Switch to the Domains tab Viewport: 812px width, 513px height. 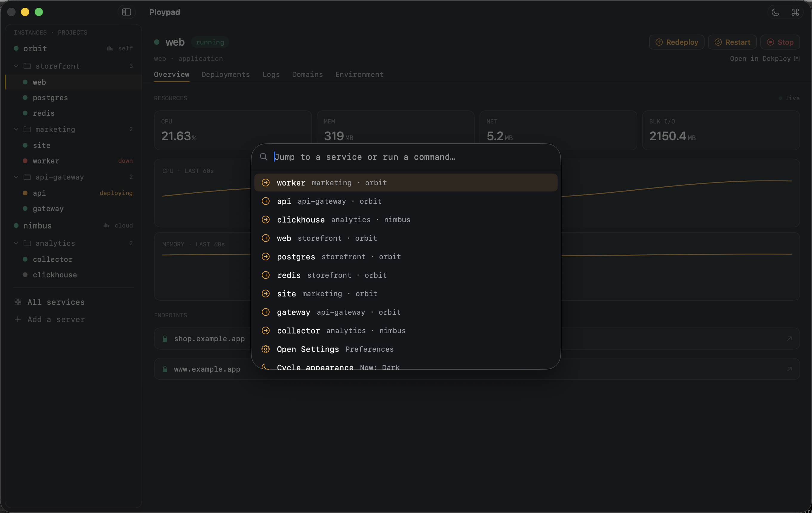(x=307, y=75)
